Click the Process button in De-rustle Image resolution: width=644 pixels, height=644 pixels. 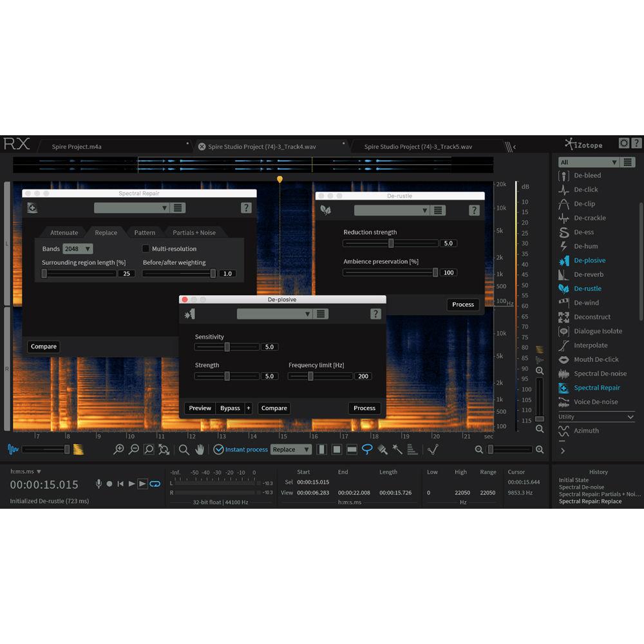462,304
